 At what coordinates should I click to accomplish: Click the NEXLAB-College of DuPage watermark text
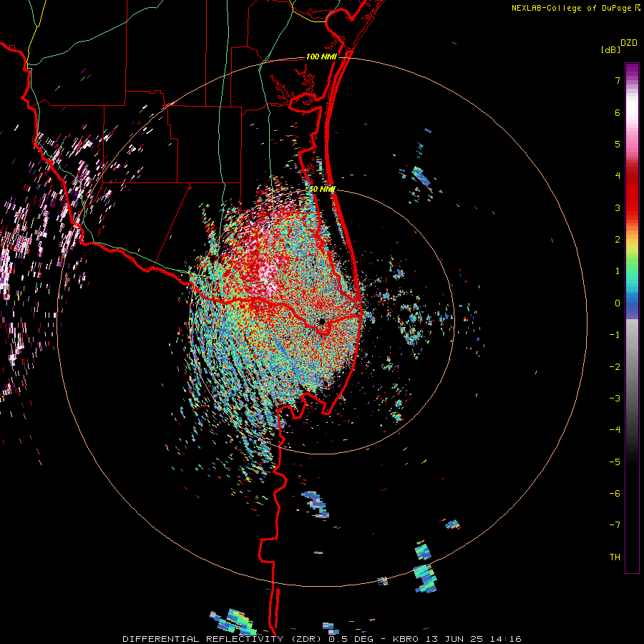click(571, 8)
